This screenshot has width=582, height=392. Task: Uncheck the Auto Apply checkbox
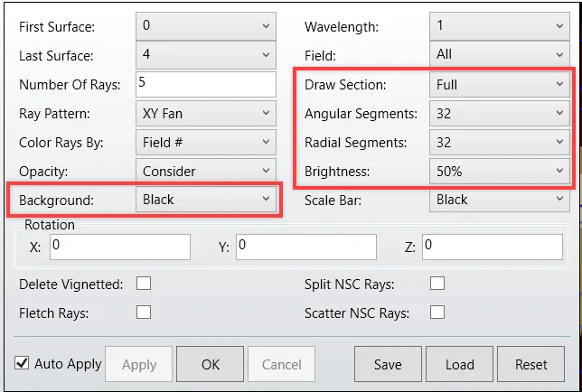click(23, 363)
